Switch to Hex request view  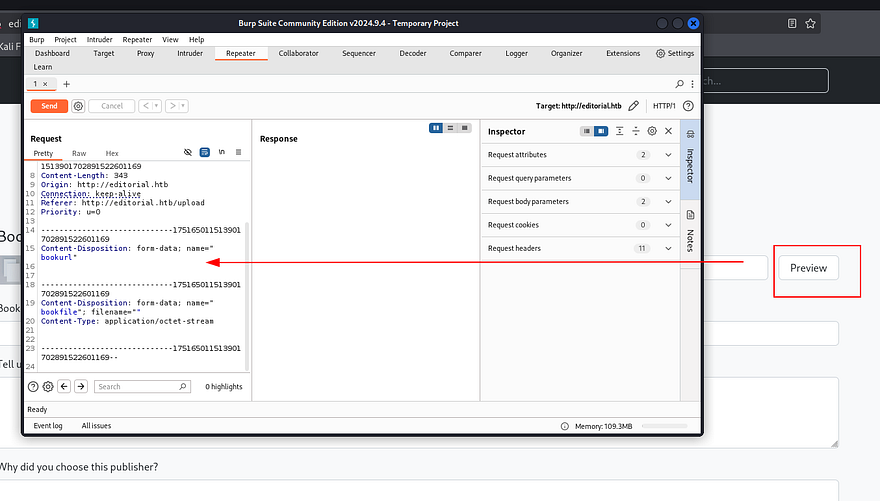click(x=112, y=153)
